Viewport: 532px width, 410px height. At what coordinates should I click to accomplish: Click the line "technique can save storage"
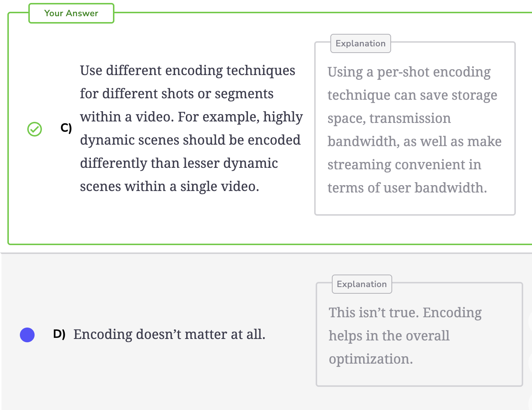pos(412,95)
